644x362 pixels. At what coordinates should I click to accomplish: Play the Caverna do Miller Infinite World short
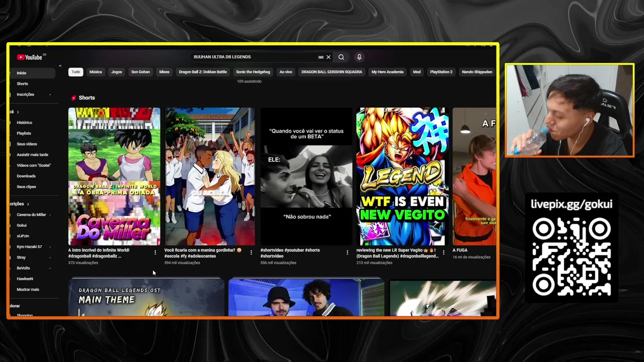click(114, 176)
